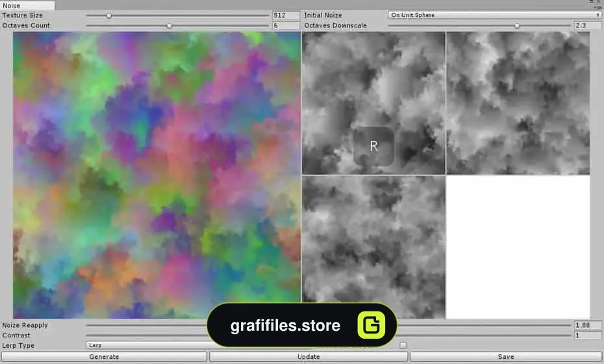The height and width of the screenshot is (364, 604).
Task: Click the Octaves Count slider handle
Action: tap(169, 26)
